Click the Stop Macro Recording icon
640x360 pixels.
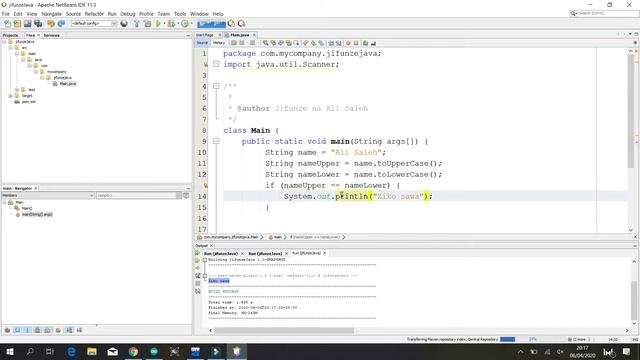tap(356, 43)
